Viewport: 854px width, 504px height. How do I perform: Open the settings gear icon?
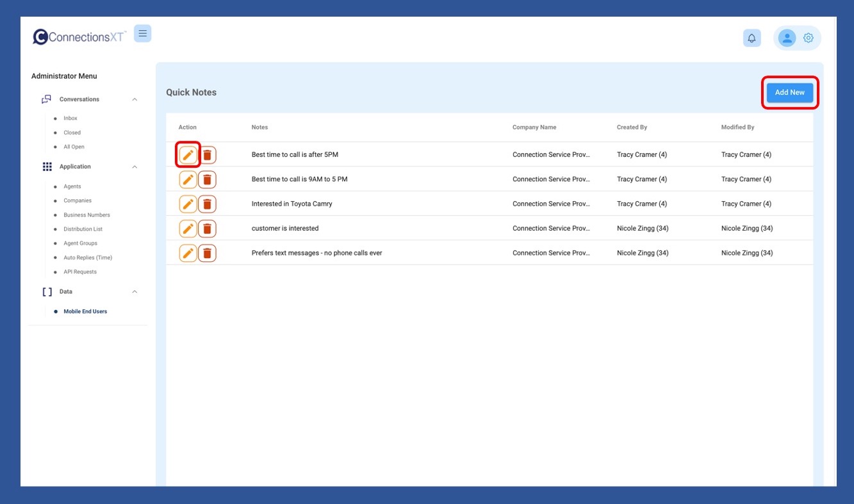pyautogui.click(x=808, y=38)
